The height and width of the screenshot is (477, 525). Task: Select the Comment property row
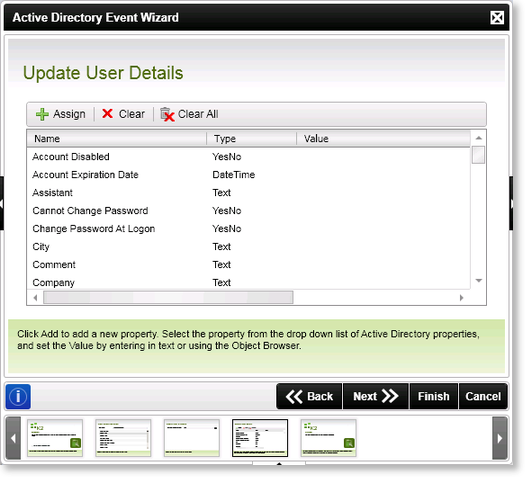pos(248,265)
